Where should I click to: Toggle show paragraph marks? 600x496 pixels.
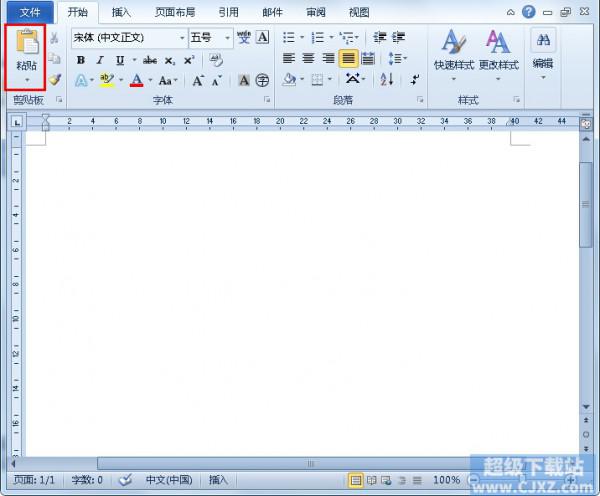[x=415, y=80]
